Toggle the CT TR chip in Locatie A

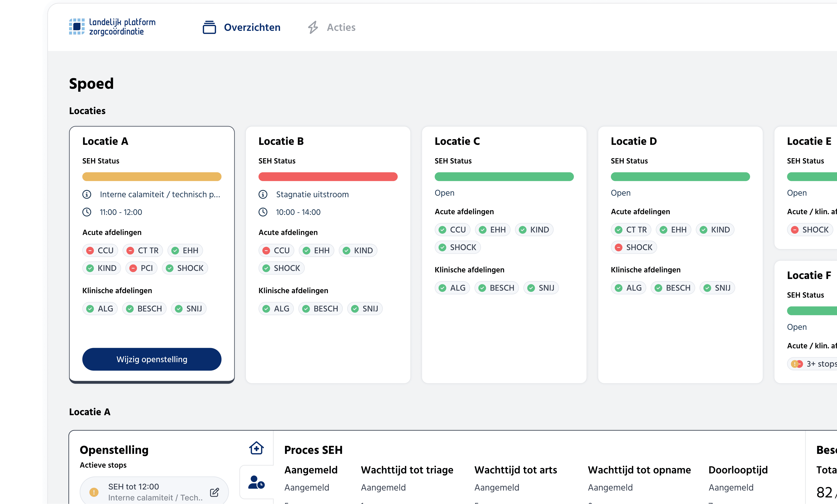(x=143, y=251)
